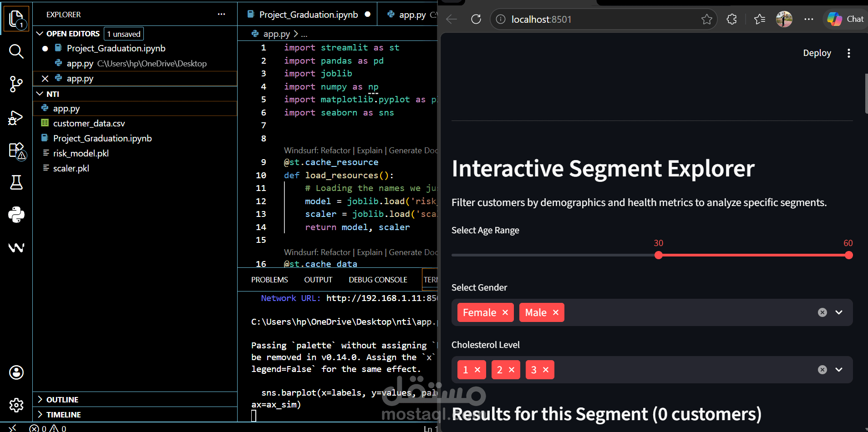This screenshot has width=868, height=432.
Task: Close app.py in Open Editors
Action: click(45, 79)
